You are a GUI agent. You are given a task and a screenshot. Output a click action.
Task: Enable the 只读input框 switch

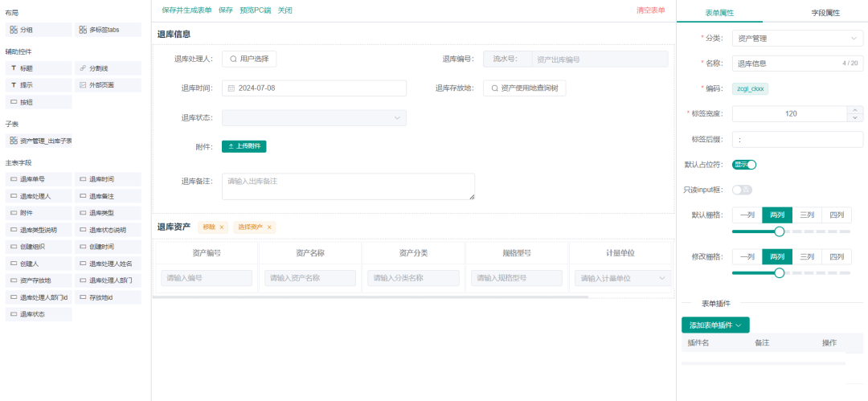tap(741, 190)
